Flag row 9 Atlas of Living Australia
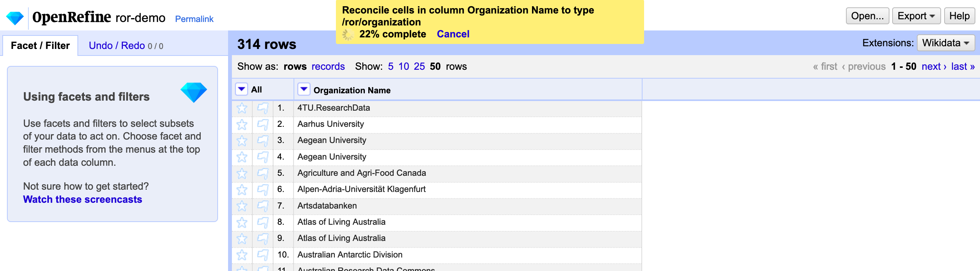Viewport: 980px width, 271px height. [263, 238]
